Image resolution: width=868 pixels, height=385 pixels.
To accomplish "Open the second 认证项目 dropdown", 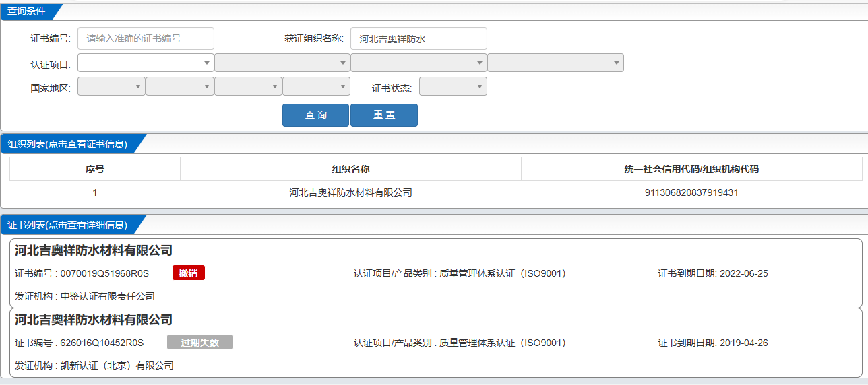I will point(282,63).
